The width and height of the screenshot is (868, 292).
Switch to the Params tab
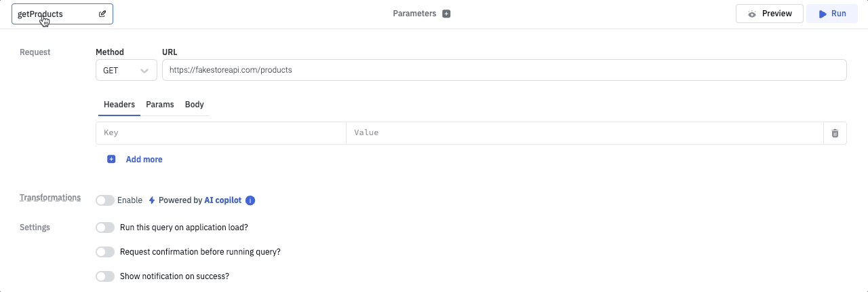(x=160, y=105)
